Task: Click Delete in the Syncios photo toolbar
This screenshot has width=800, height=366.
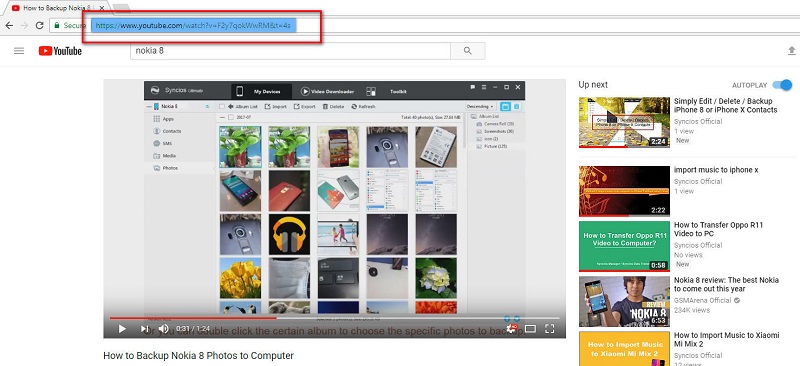Action: (x=334, y=107)
